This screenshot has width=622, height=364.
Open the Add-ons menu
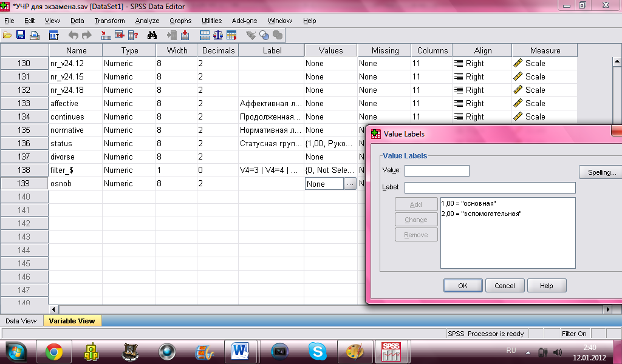click(244, 21)
